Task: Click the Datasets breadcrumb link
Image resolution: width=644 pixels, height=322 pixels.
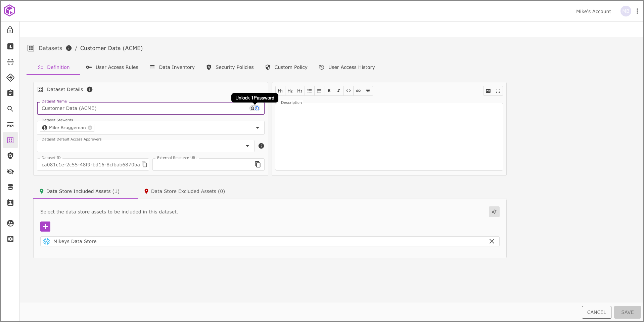Action: click(50, 48)
